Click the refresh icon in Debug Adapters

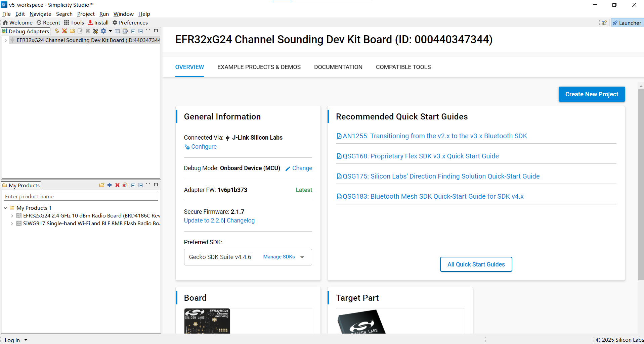click(57, 31)
